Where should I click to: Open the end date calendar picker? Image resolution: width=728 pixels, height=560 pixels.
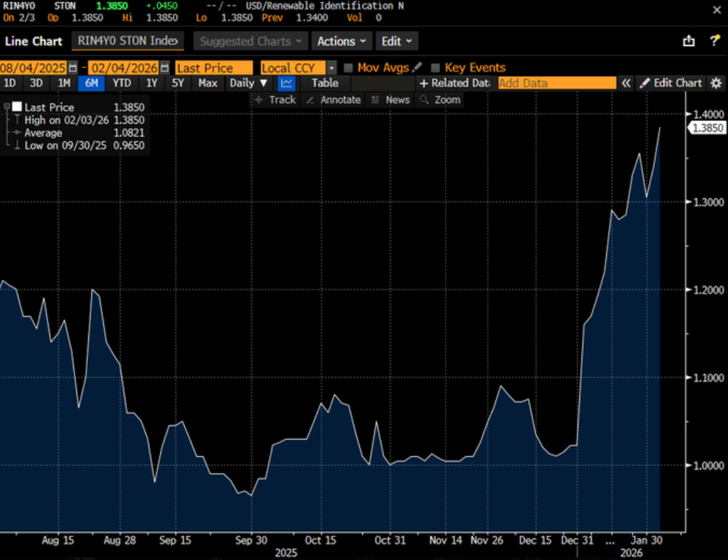[x=164, y=68]
